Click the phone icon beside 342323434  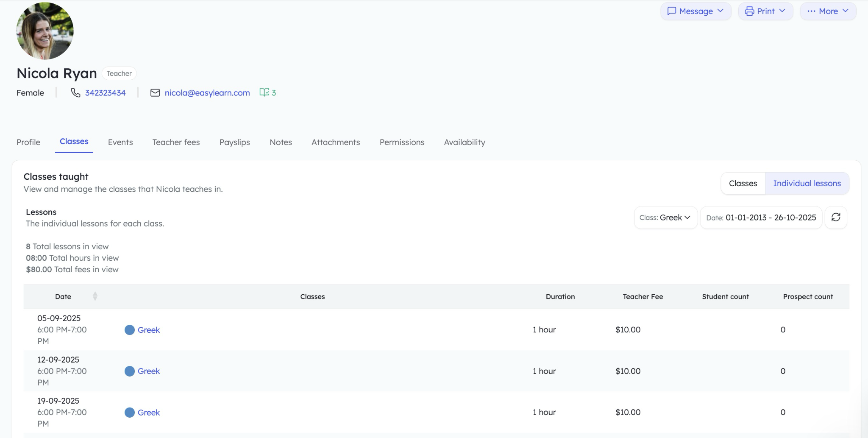[75, 92]
